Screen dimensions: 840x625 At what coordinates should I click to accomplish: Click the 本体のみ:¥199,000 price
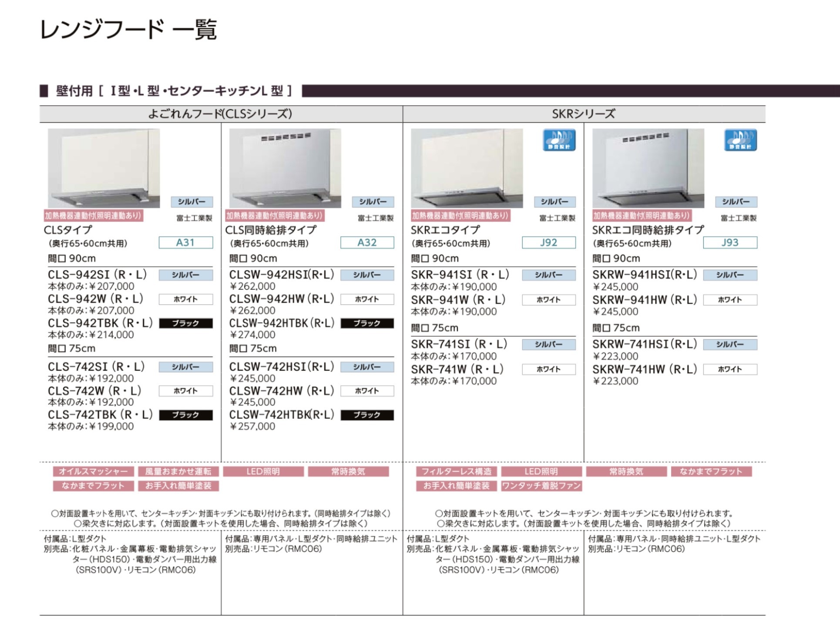[91, 427]
